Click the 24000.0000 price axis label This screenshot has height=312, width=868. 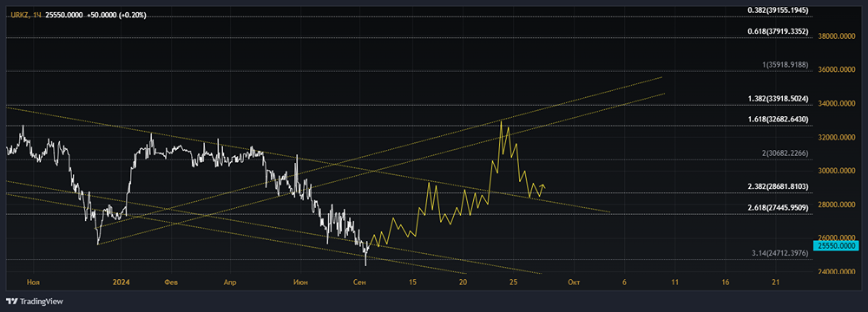pos(837,272)
